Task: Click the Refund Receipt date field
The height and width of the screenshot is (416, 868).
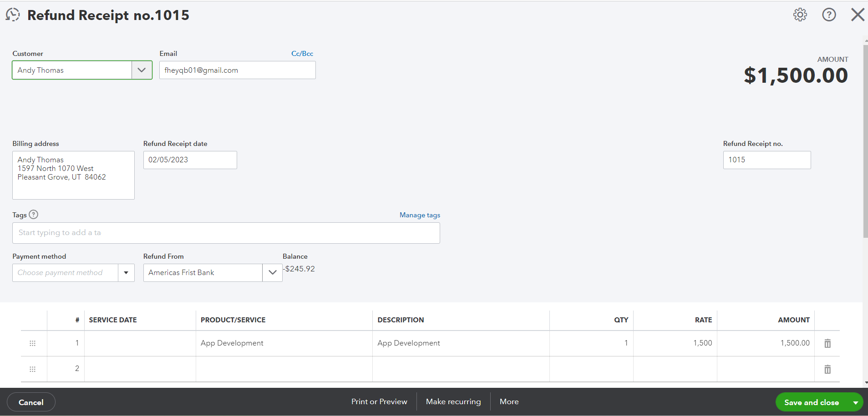Action: [x=190, y=160]
